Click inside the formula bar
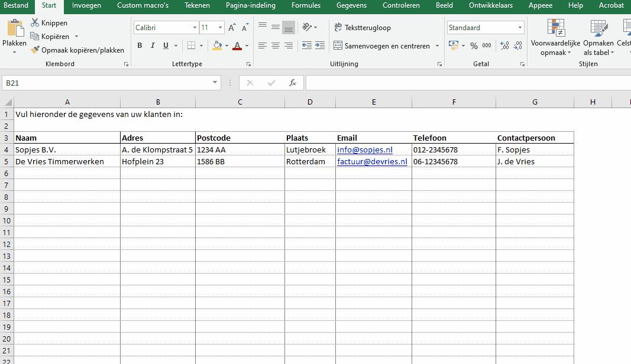Viewport: 631px width, 364px height. [468, 83]
